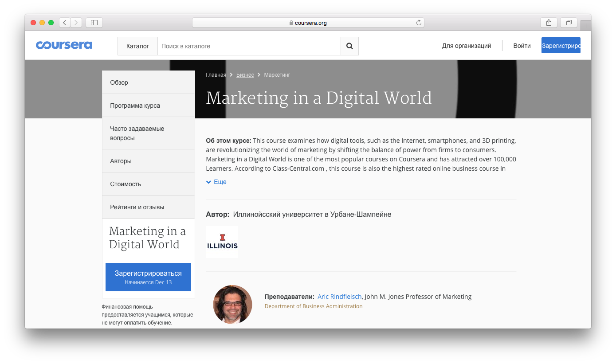Click the minimize yellow window button

42,23
